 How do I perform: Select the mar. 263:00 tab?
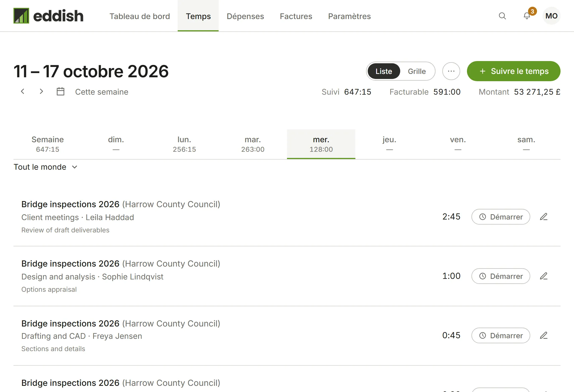pos(253,144)
